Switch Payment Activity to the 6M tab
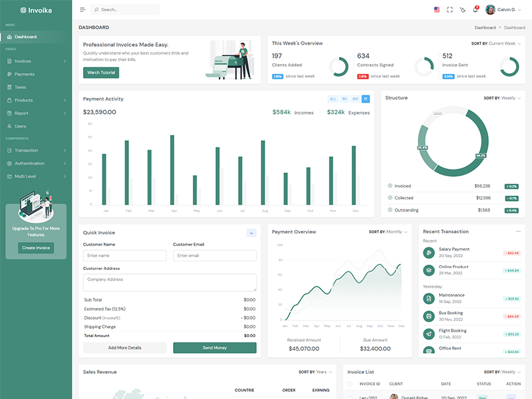Viewport: 532px width, 399px height. (355, 99)
